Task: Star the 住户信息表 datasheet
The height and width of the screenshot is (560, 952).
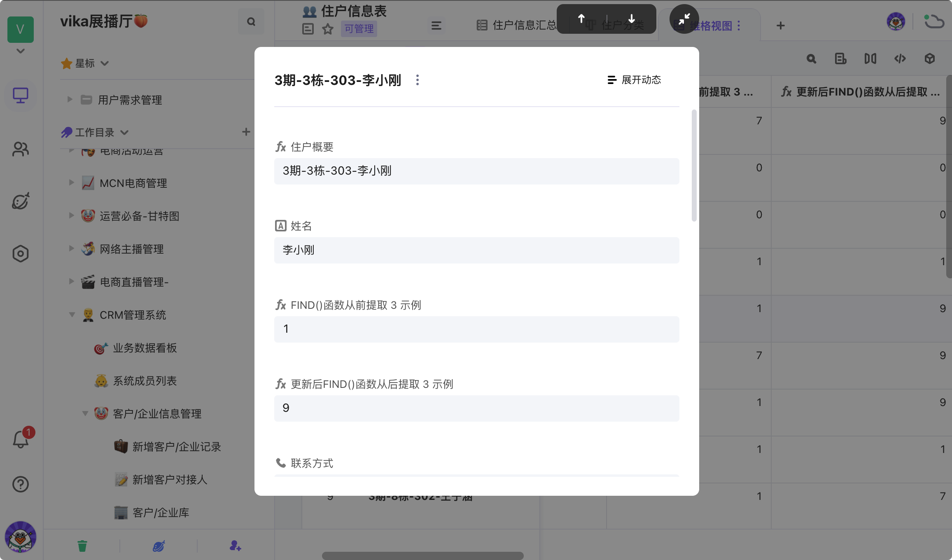Action: (x=328, y=29)
